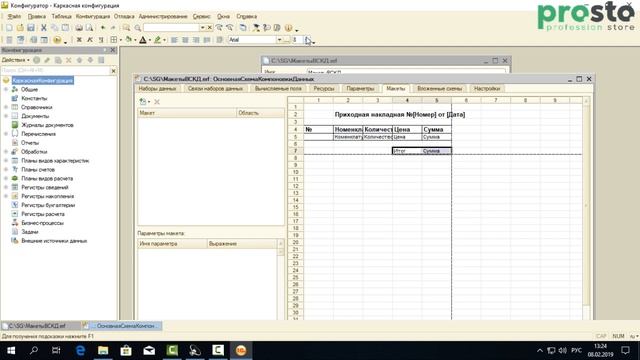Expand the Общие tree node
The image size is (640, 360).
click(6, 89)
